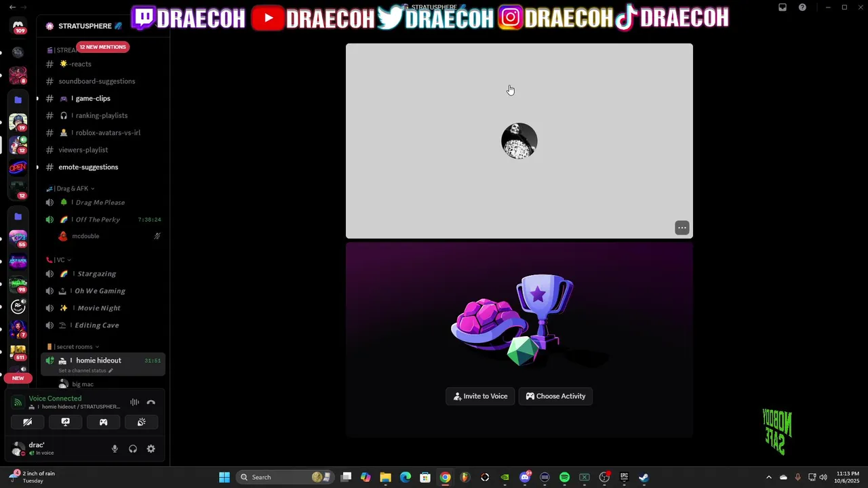Open the server with the neon OPEN sign icon
This screenshot has width=868, height=488.
tap(18, 167)
